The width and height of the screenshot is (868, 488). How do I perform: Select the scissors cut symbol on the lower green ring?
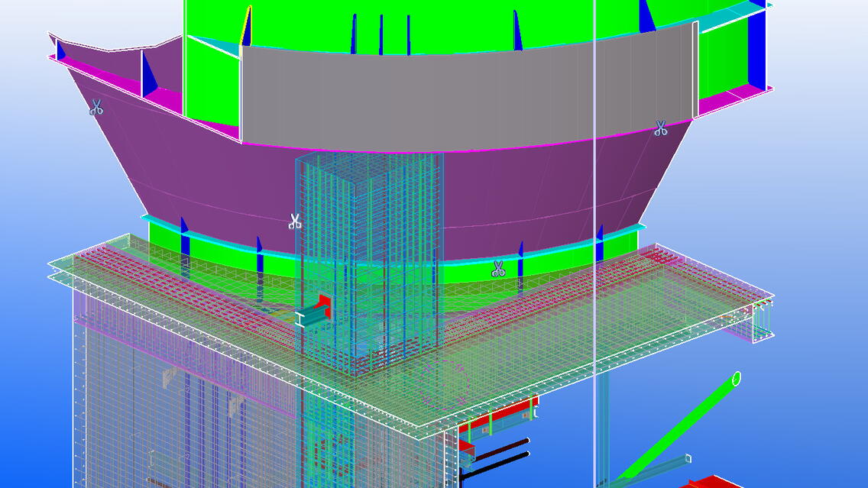click(x=498, y=269)
